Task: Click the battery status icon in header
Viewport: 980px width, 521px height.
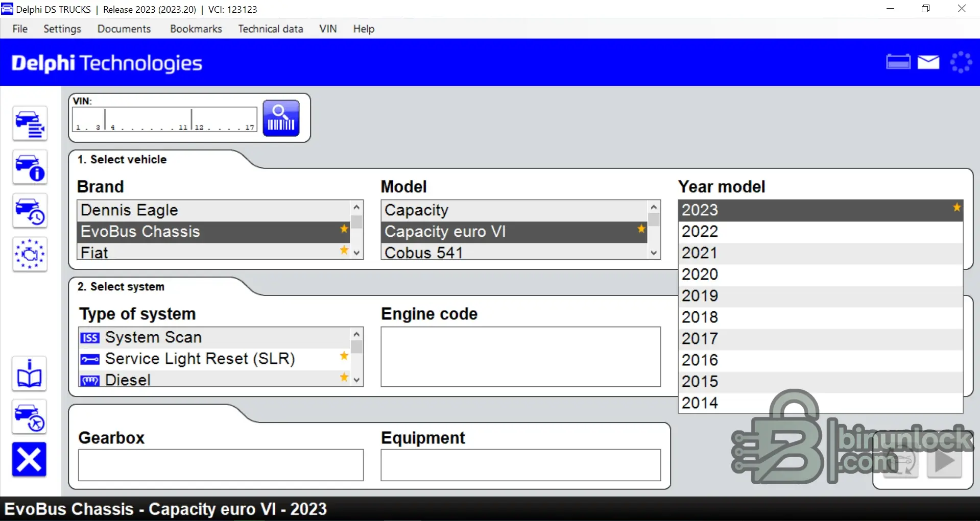Action: tap(898, 62)
